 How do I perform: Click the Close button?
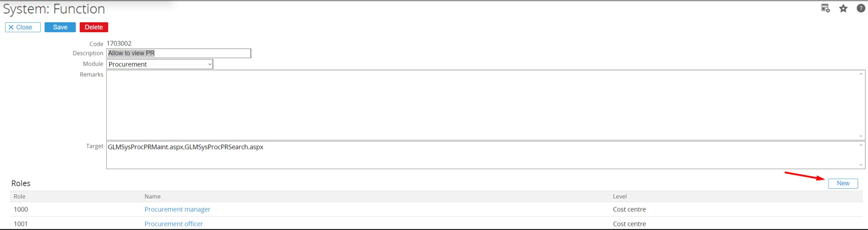23,27
